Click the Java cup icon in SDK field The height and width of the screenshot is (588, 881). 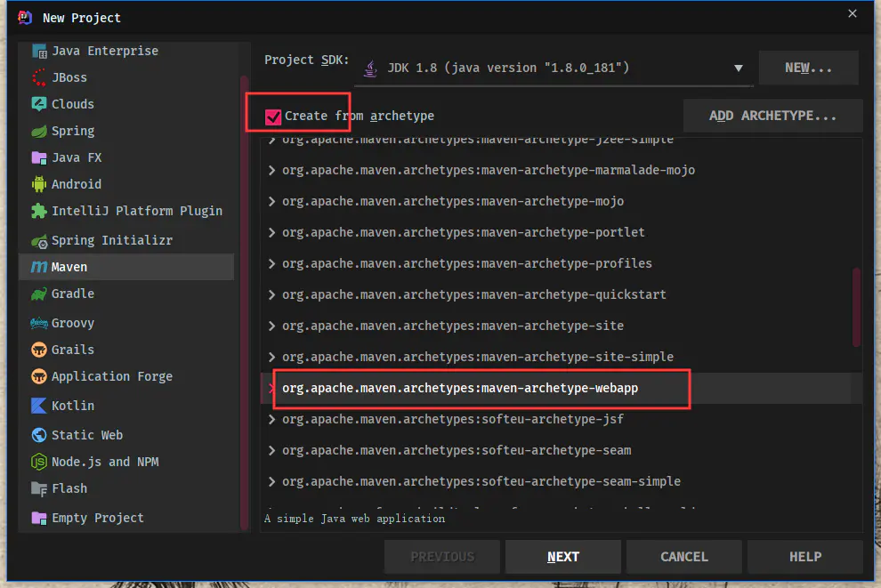pyautogui.click(x=370, y=68)
